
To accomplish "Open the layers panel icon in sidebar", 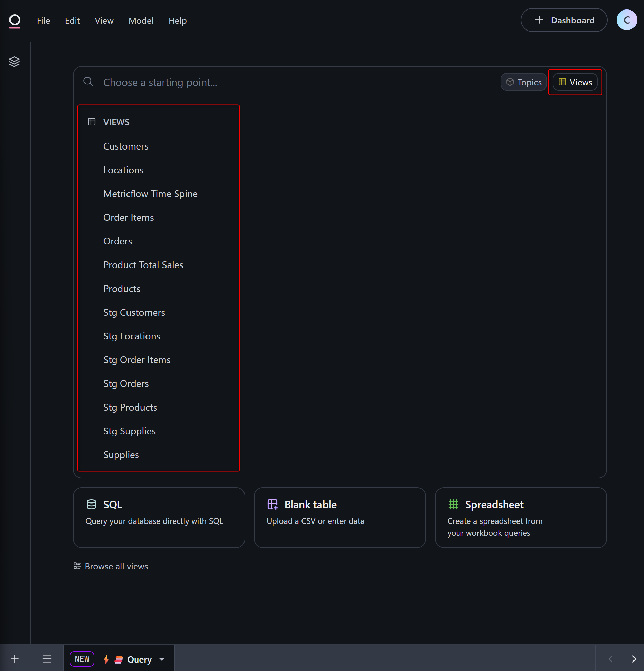I will pyautogui.click(x=14, y=62).
